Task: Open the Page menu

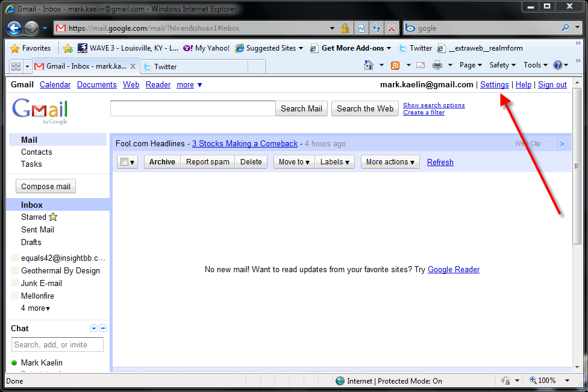Action: click(x=471, y=65)
